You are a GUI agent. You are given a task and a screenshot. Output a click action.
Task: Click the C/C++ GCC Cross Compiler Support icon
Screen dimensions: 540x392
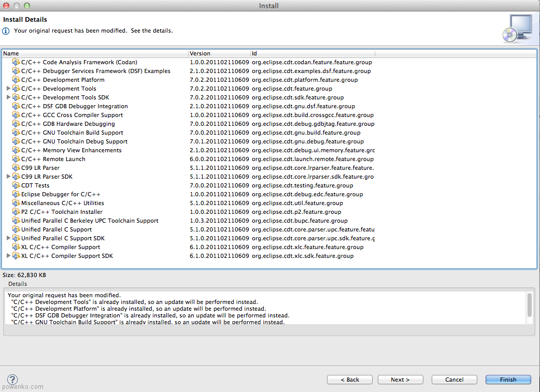16,115
